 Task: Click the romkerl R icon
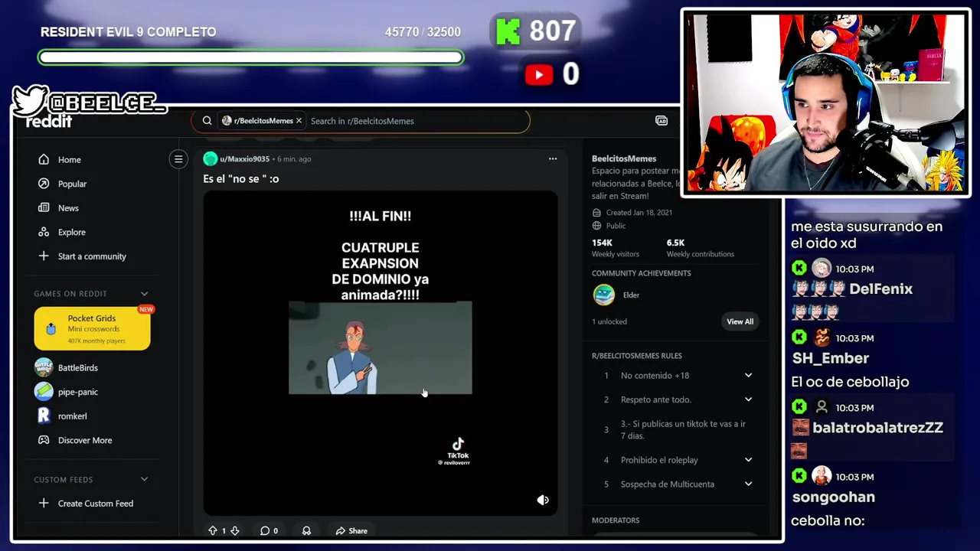pyautogui.click(x=44, y=416)
